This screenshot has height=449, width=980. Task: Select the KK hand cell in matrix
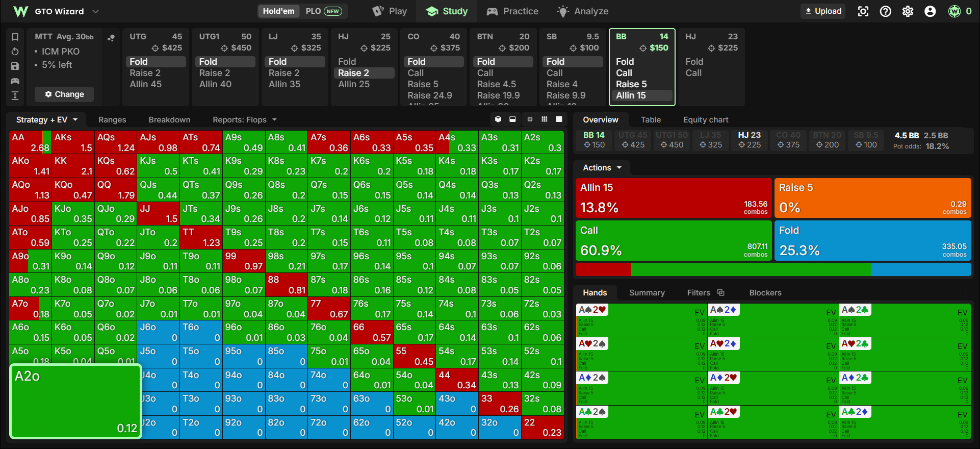73,166
